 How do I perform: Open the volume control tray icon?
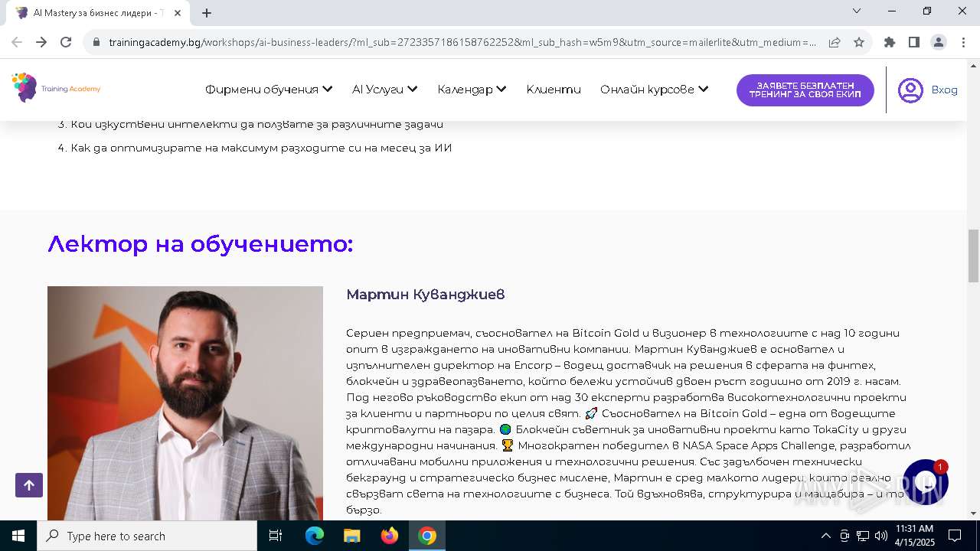click(881, 536)
